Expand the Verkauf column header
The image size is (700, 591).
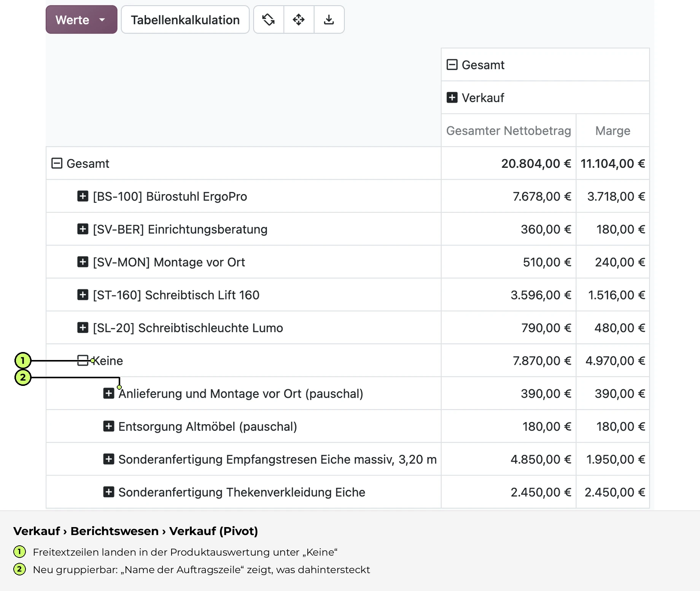tap(452, 97)
